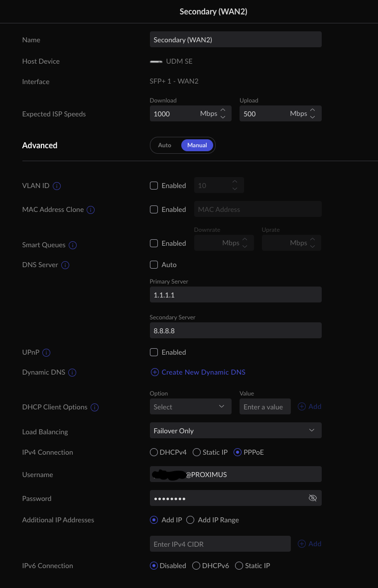Click the Smart Queues info icon

pyautogui.click(x=73, y=245)
